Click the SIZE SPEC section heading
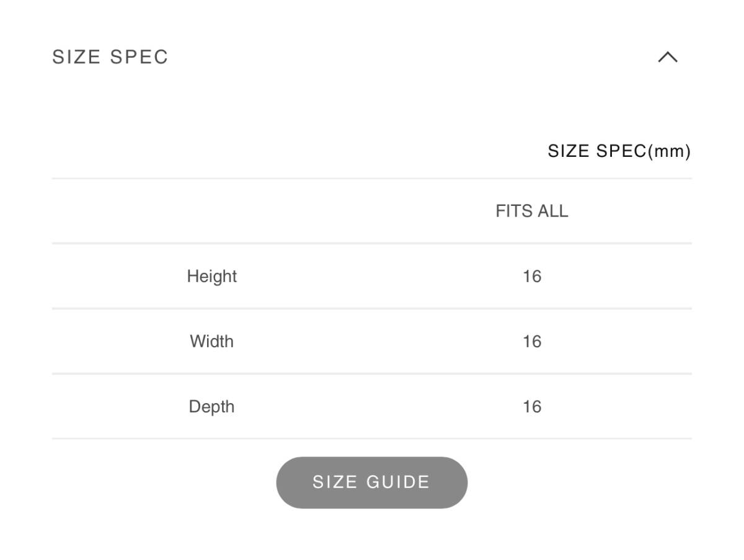Image resolution: width=744 pixels, height=560 pixels. [110, 57]
